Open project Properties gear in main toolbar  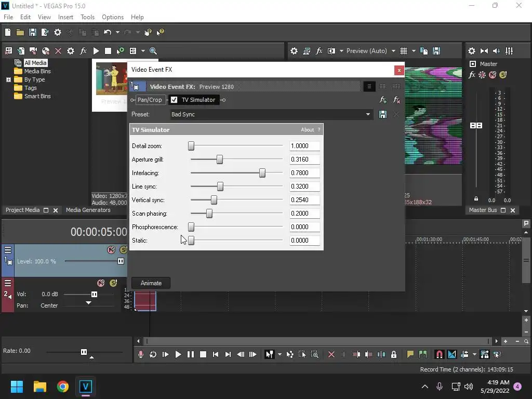(58, 32)
